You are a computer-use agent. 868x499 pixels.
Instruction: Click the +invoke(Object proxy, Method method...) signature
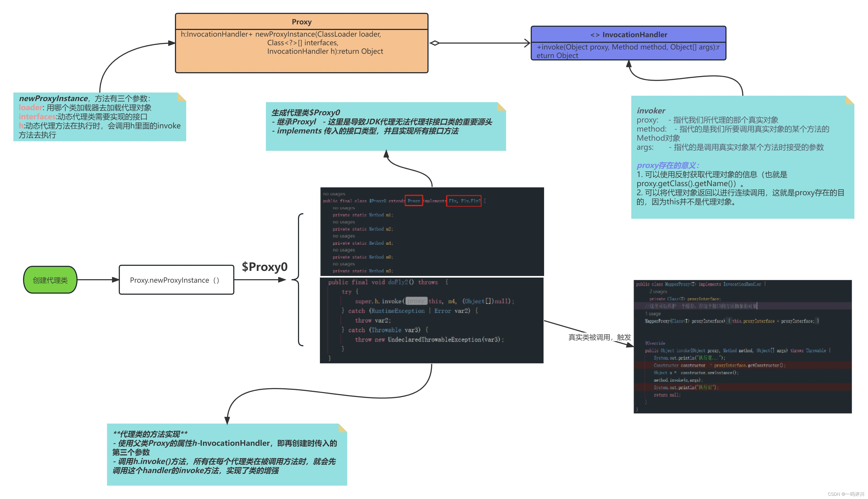click(x=628, y=51)
